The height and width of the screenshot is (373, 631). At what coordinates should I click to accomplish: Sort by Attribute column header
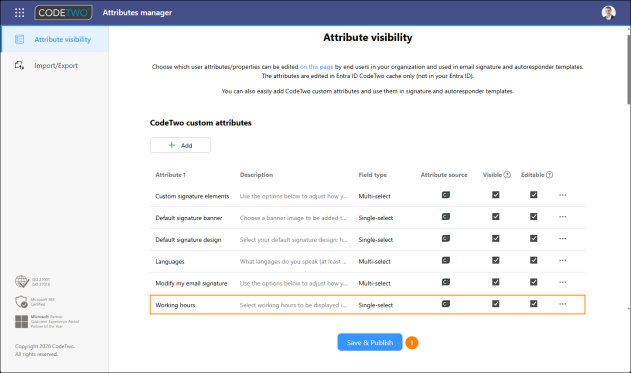pyautogui.click(x=170, y=175)
